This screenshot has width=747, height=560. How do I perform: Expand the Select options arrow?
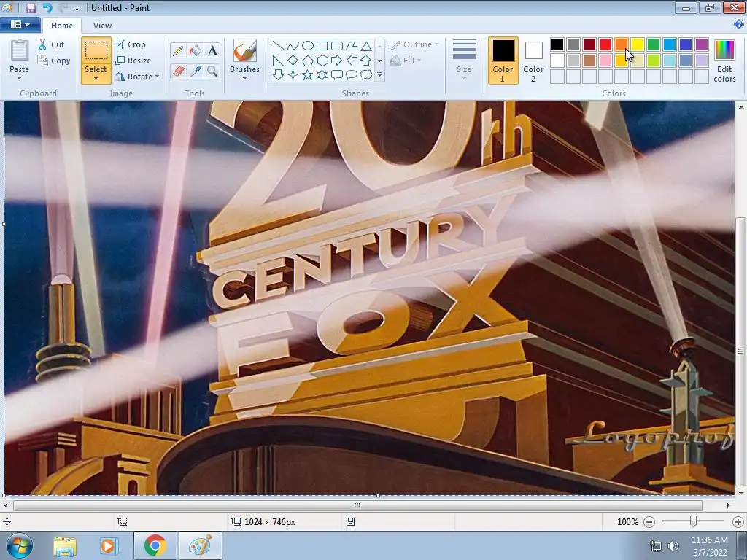[x=96, y=79]
